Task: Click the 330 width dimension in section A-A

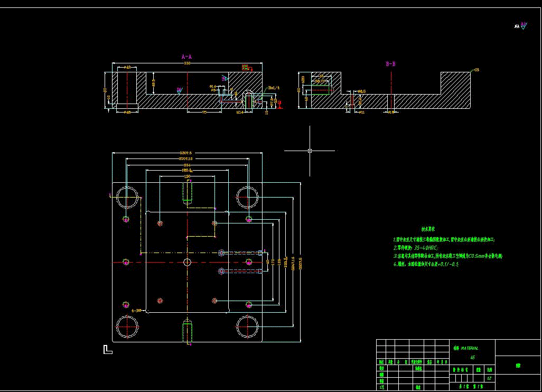Action: (x=187, y=63)
